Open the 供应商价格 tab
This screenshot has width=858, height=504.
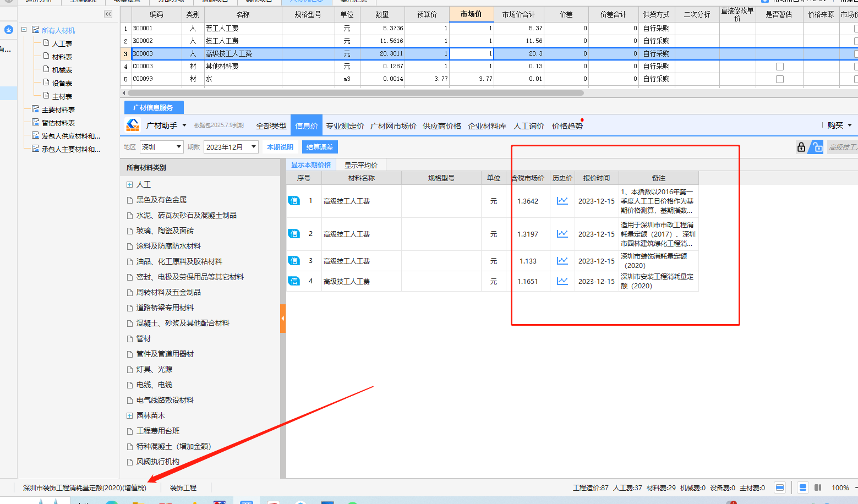pyautogui.click(x=442, y=126)
